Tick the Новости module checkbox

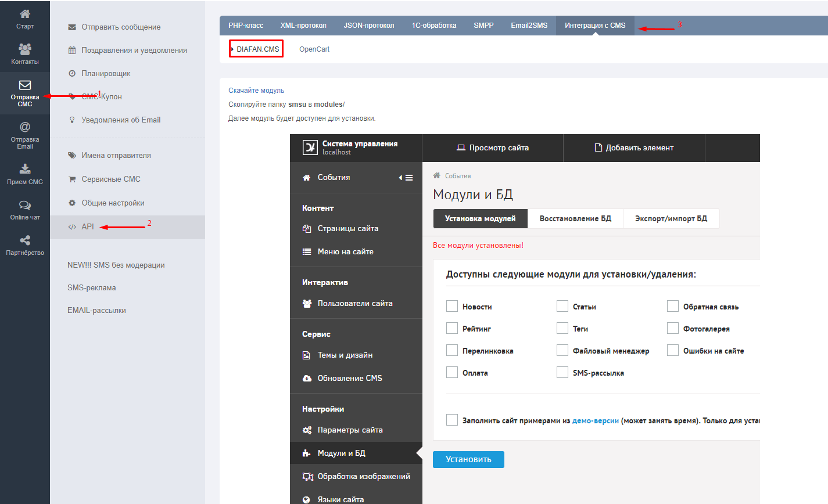(x=452, y=306)
